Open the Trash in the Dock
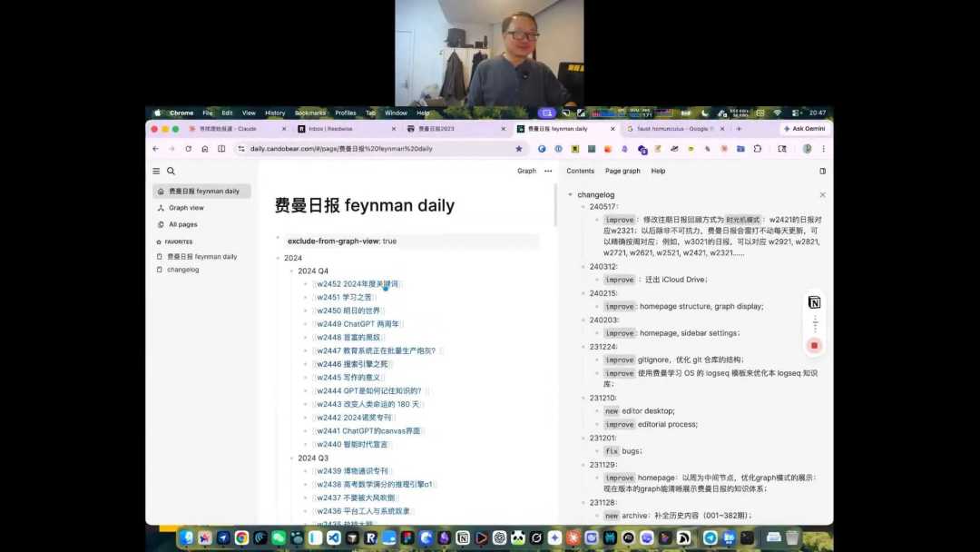Viewport: 980px width, 552px height. (x=792, y=537)
